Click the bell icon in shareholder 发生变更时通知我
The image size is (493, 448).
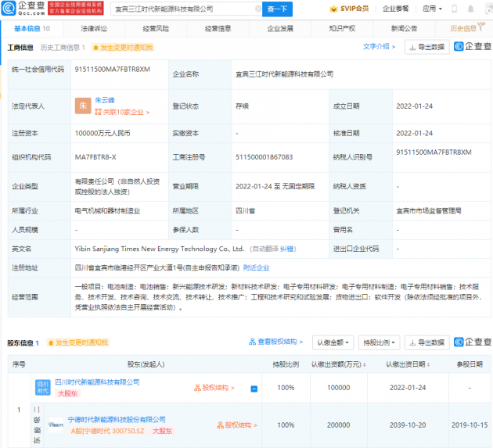coord(51,342)
